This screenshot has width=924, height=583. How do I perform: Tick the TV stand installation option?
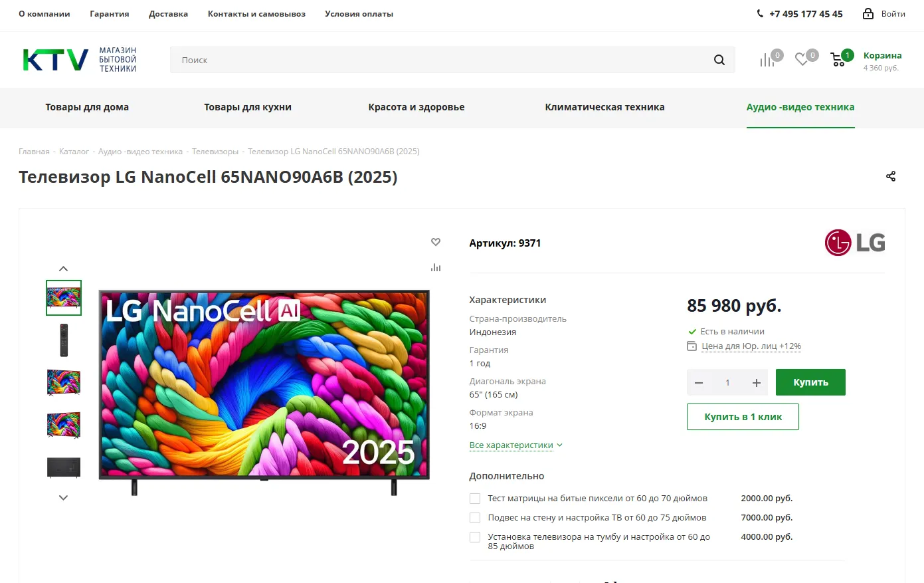click(475, 537)
